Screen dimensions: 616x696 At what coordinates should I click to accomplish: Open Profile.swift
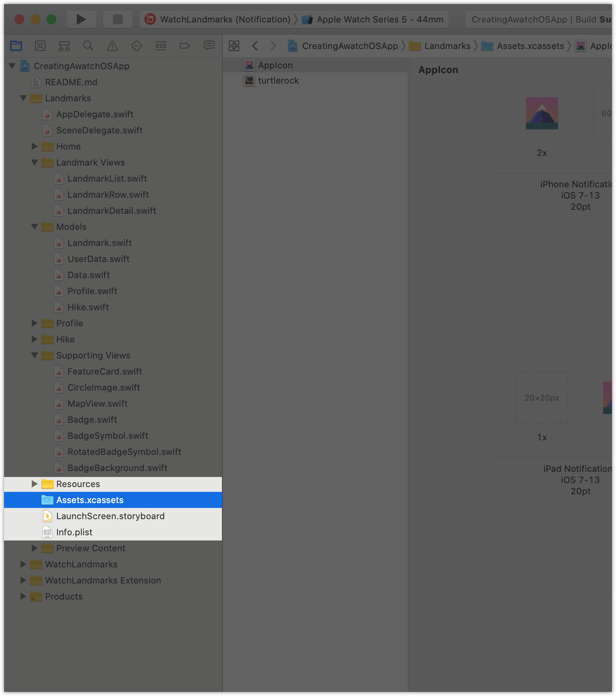113,291
